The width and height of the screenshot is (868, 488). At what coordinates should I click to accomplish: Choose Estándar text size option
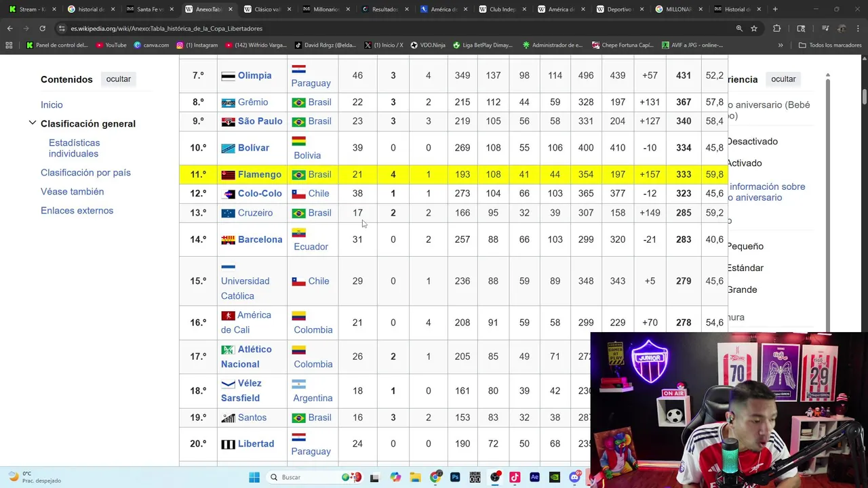point(745,268)
